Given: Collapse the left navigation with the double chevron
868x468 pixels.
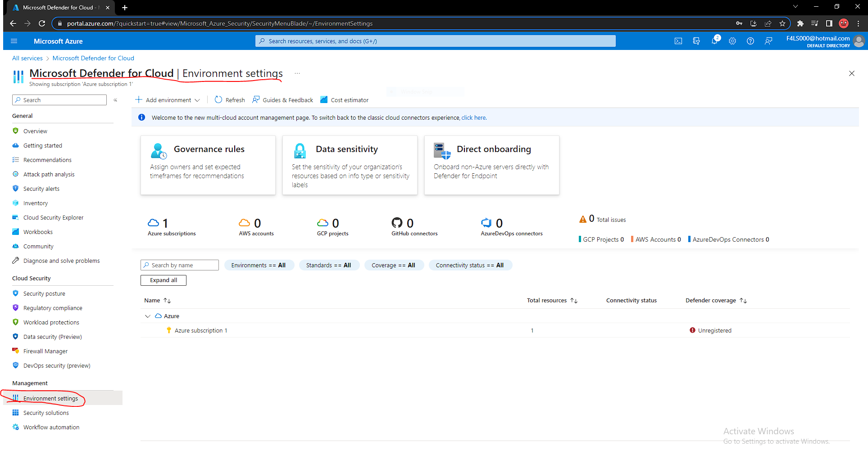Looking at the screenshot, I should tap(115, 100).
